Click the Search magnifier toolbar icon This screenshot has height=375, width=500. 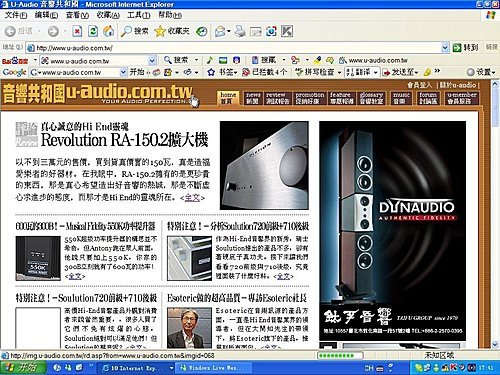pyautogui.click(x=126, y=31)
